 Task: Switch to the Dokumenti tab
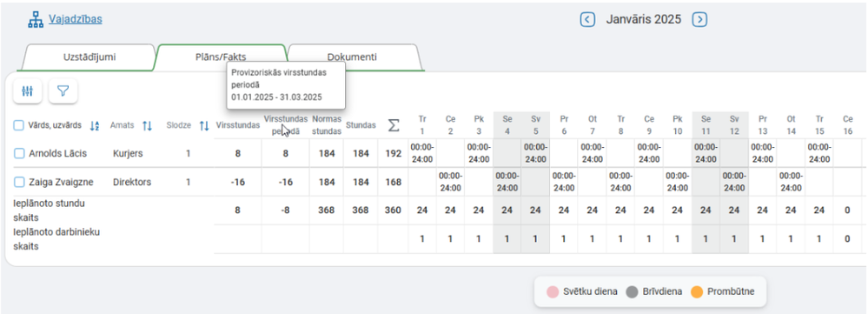pos(352,57)
